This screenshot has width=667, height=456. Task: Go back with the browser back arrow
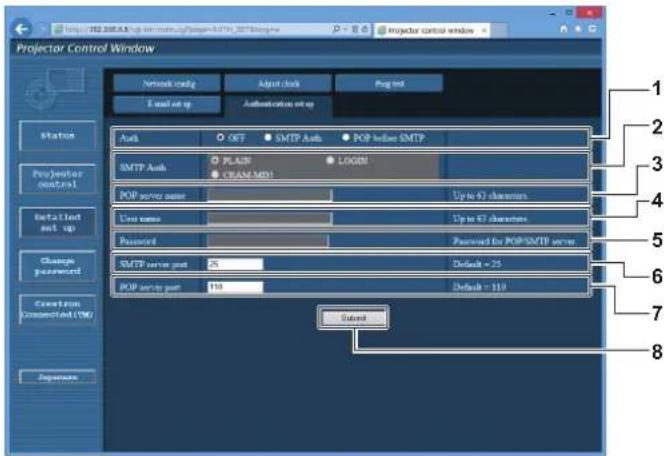[x=21, y=29]
